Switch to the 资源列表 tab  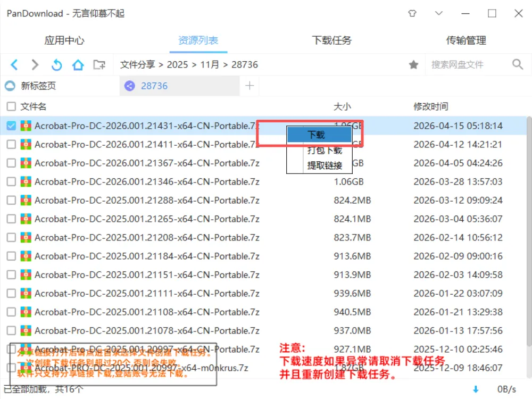pyautogui.click(x=198, y=40)
